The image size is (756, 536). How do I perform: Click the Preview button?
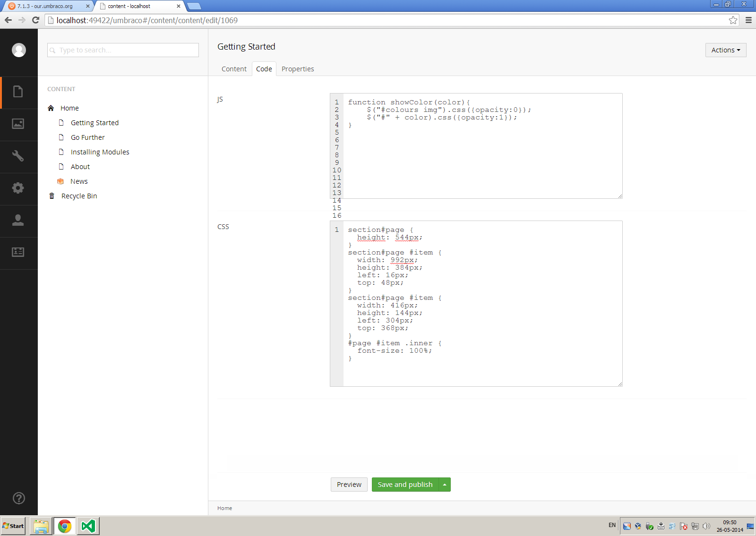tap(349, 485)
